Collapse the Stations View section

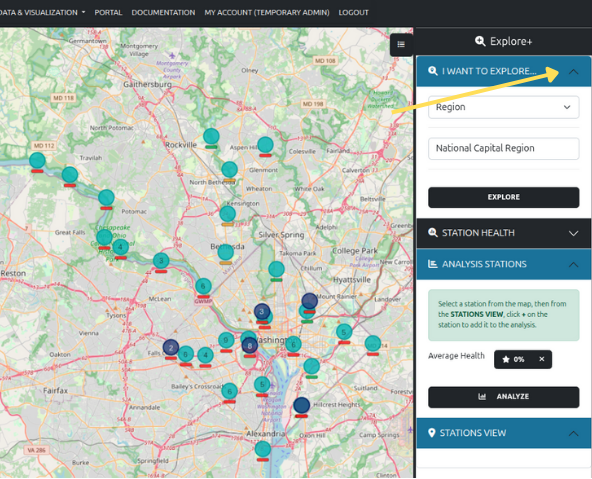pyautogui.click(x=573, y=433)
